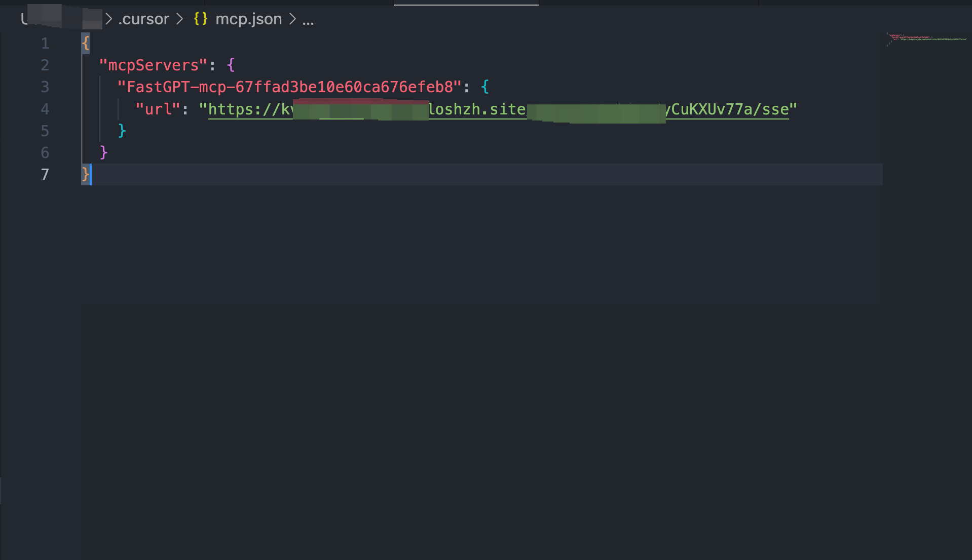
Task: Click the JSON braces icon in breadcrumb
Action: 200,19
